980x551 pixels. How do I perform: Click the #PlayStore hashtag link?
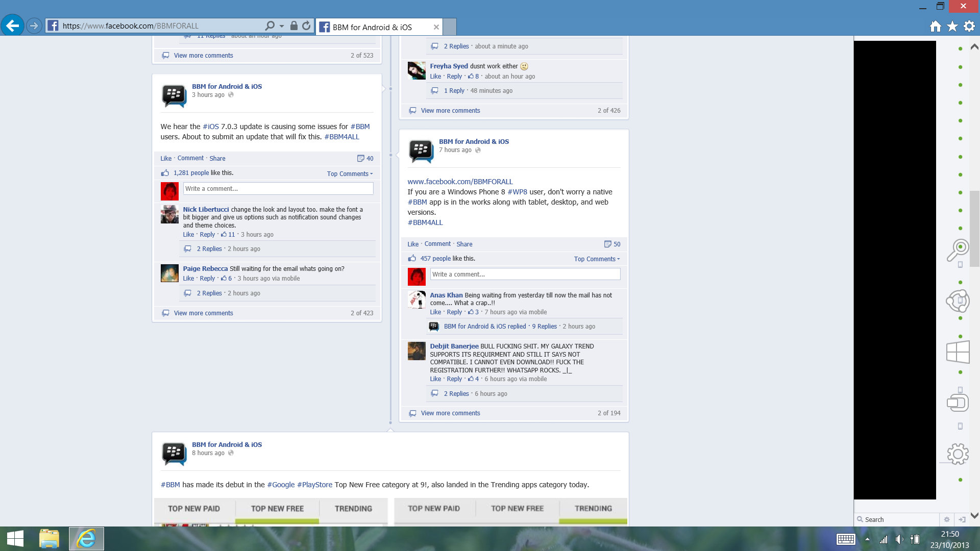[x=314, y=485]
